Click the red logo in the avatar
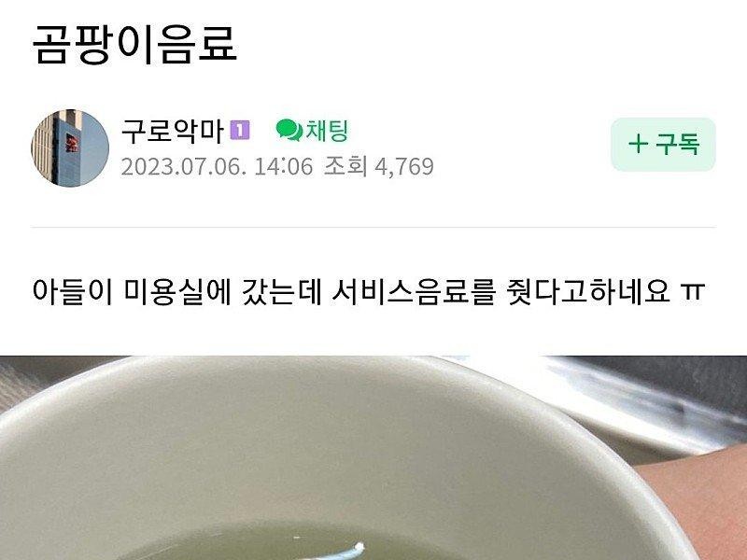 pos(72,143)
